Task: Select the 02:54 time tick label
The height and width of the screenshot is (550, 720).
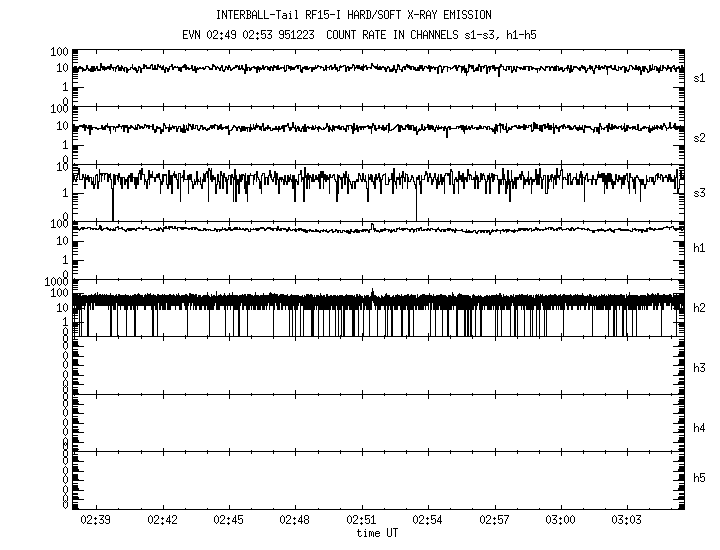Action: point(428,520)
